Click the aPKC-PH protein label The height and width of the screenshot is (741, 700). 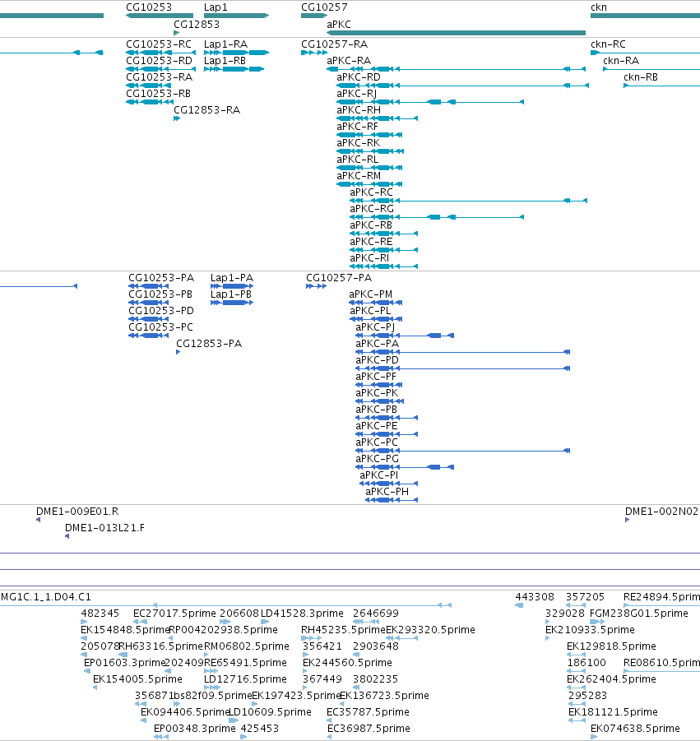click(x=387, y=492)
